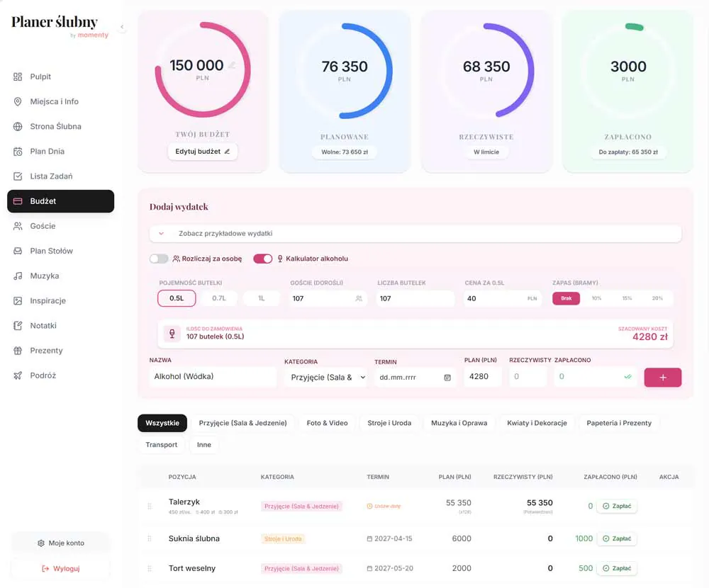This screenshot has height=588, width=709.
Task: Click the green checkmark in Zapłacono field
Action: pos(627,376)
